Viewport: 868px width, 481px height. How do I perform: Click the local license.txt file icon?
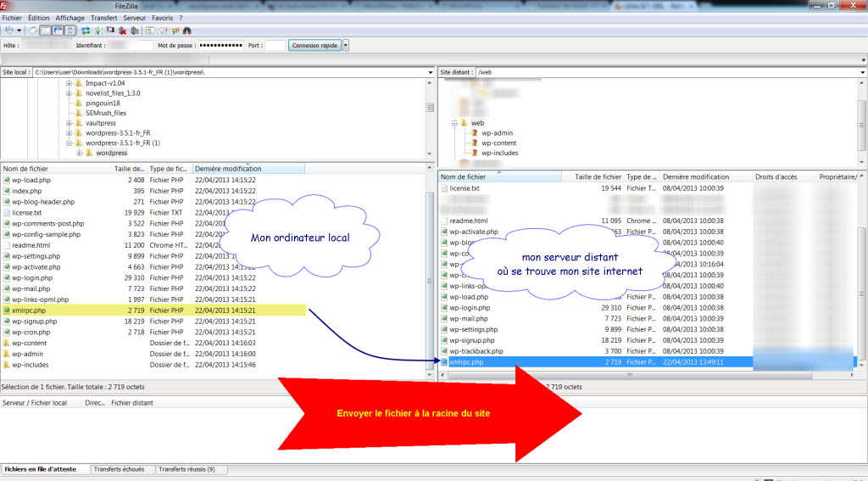[7, 213]
